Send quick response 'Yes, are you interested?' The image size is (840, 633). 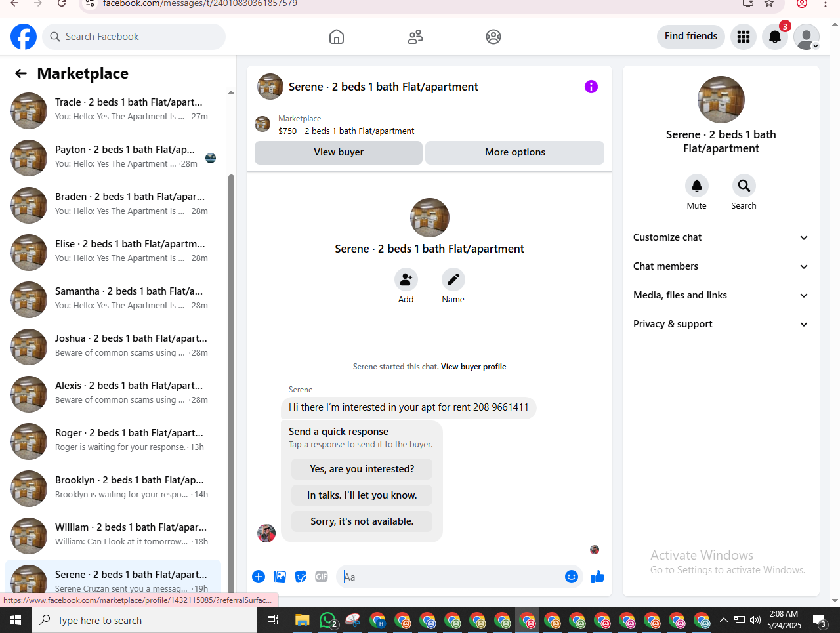tap(362, 469)
